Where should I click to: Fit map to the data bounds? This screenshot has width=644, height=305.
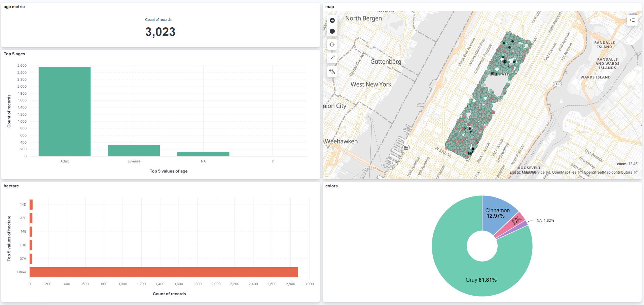pos(332,44)
